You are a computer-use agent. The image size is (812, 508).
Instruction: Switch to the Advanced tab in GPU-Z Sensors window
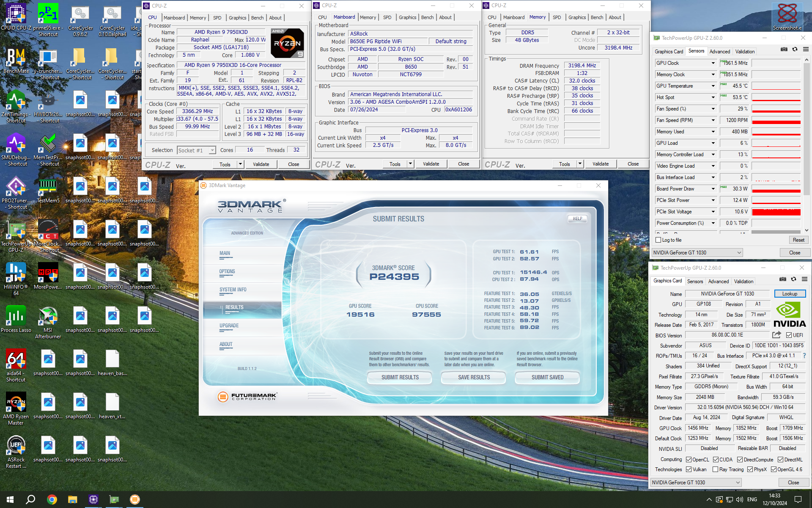(x=719, y=52)
